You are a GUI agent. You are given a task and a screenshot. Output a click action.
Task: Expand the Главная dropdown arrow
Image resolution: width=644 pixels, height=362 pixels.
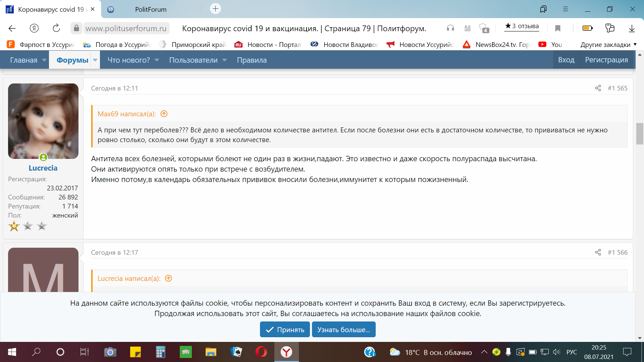44,60
